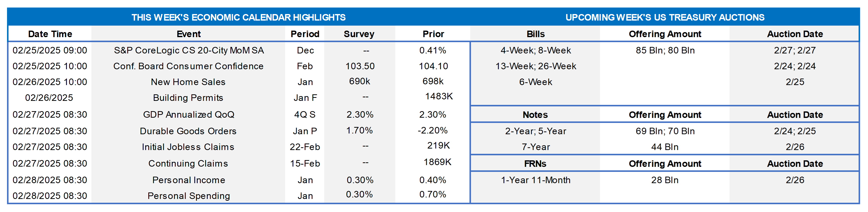Click the GDP Annualized QoQ event
This screenshot has width=868, height=212.
click(x=188, y=115)
